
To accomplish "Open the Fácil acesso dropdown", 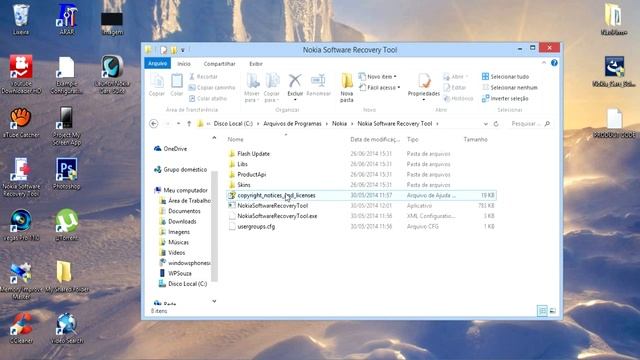I will 380,87.
